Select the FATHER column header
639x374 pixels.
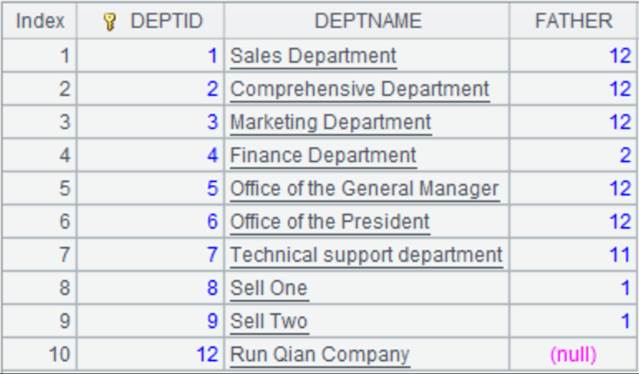coord(573,21)
